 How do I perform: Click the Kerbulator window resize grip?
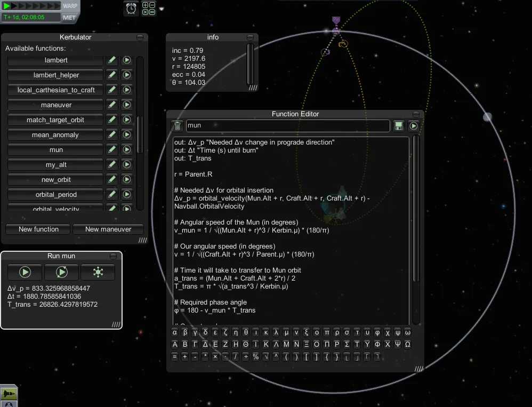(142, 241)
